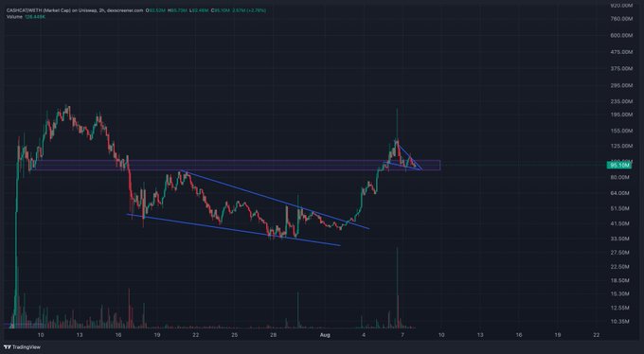Click the 27.50M price axis label
Screen dimensions: 644x354
(x=620, y=253)
